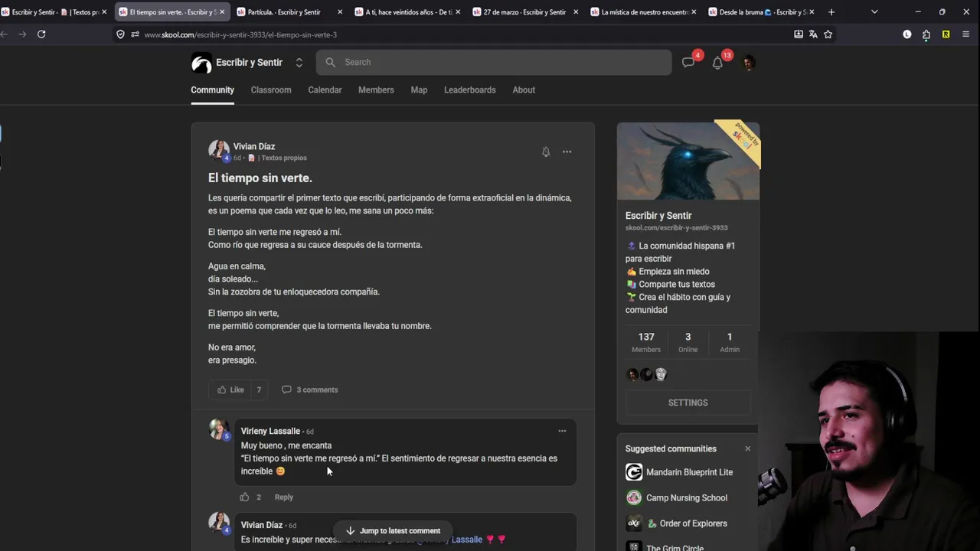Click Virleny Lassalle commenter name
This screenshot has height=551, width=980.
coord(270,431)
